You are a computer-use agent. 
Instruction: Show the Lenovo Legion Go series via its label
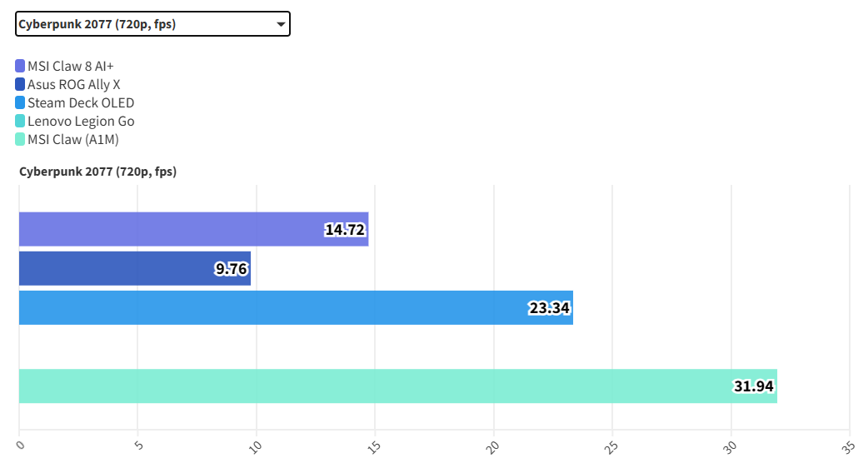tap(81, 121)
